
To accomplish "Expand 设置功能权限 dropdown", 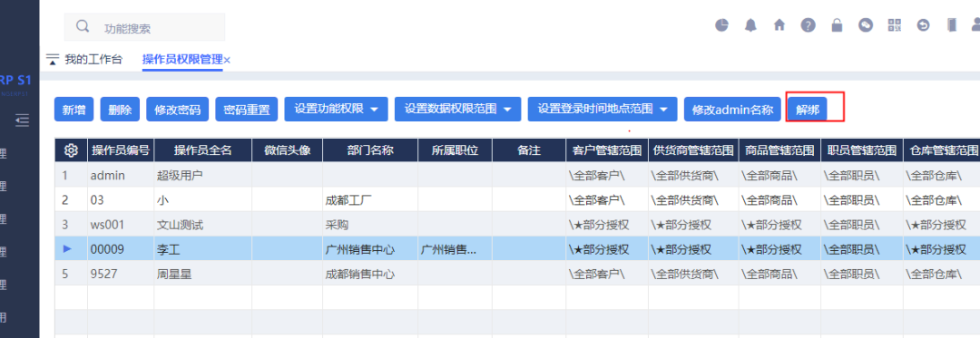I will (337, 109).
